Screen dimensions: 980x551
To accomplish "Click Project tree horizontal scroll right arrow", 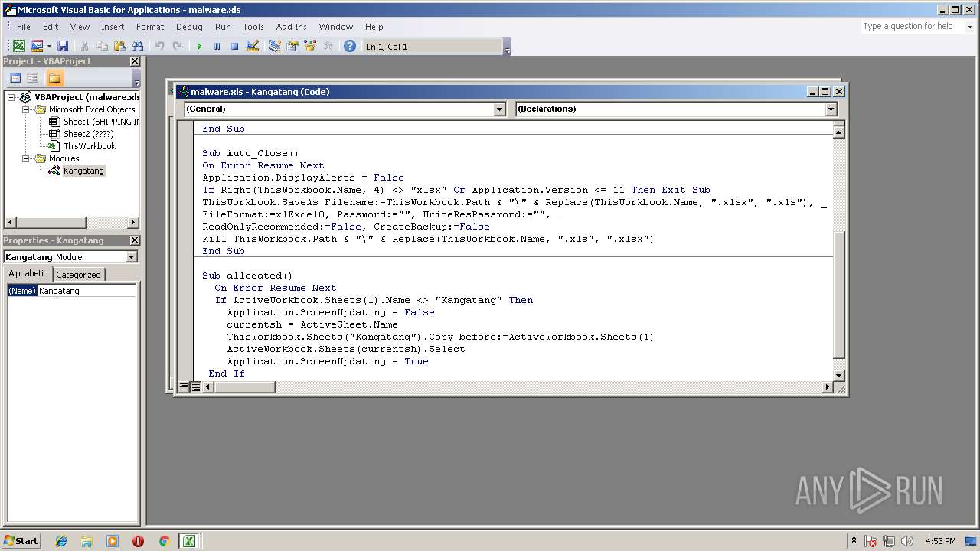I will click(133, 223).
